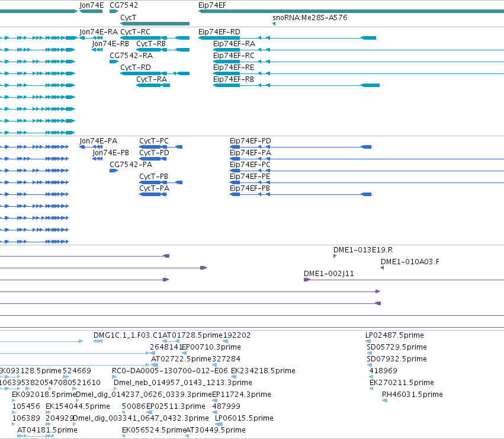
Task: Open the EK154044.5prime EST label
Action: [x=78, y=406]
